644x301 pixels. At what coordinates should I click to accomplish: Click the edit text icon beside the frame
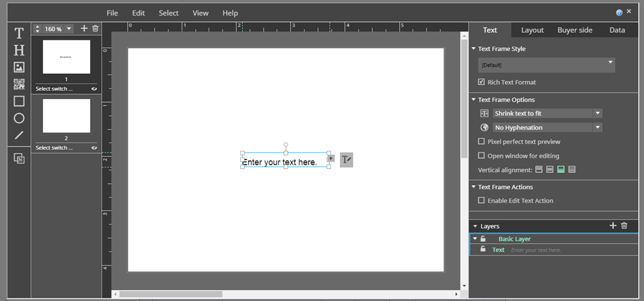coord(346,160)
